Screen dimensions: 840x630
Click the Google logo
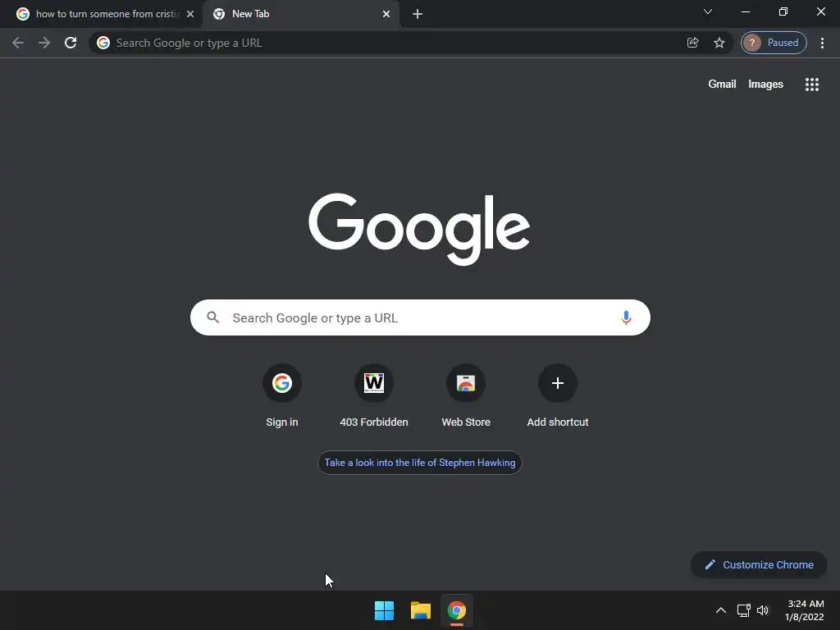[419, 229]
